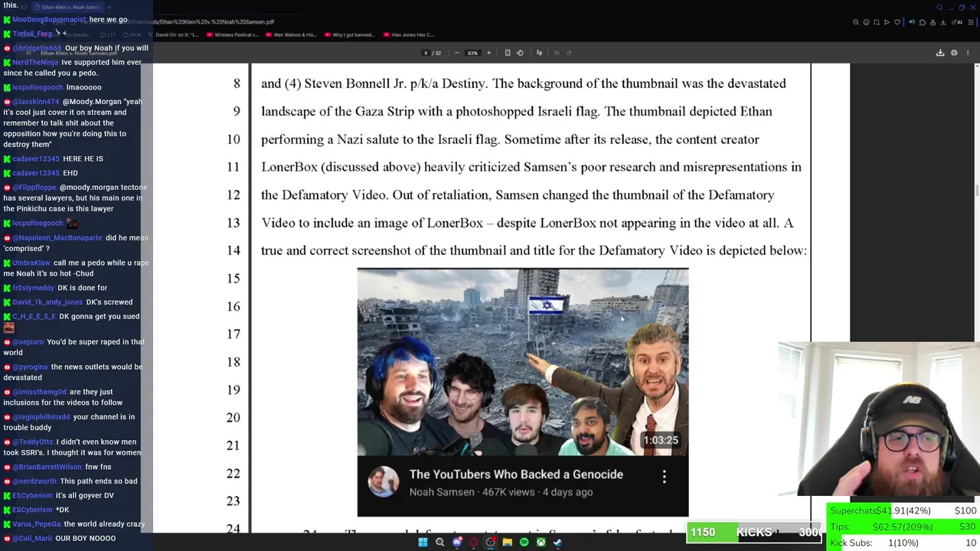
Task: Open 'Wes Watson & His...' bookmark
Action: [x=290, y=34]
